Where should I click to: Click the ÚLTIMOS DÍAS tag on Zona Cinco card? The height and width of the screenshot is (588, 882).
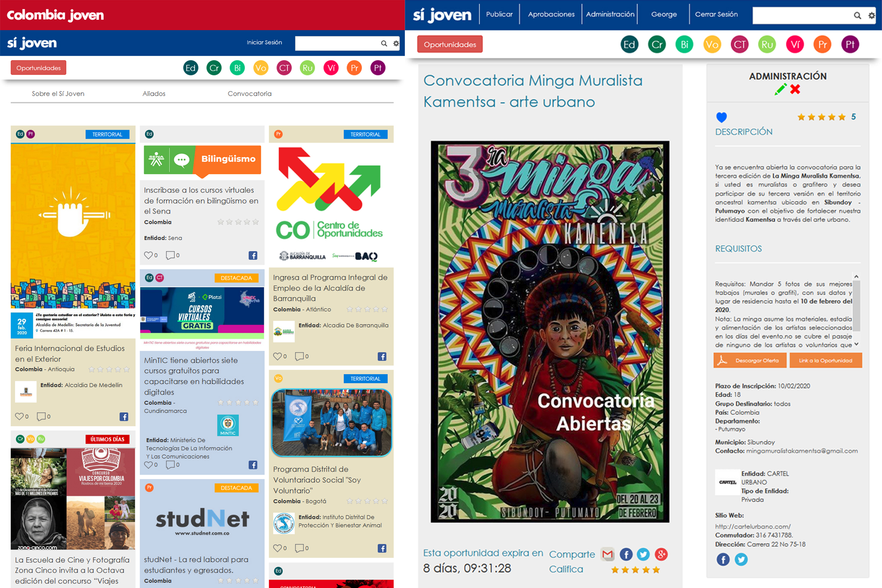(x=108, y=439)
